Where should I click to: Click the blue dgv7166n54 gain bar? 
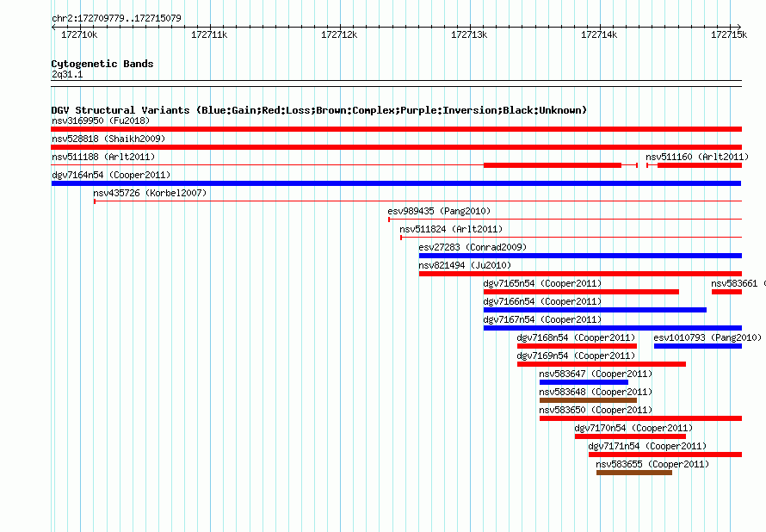(595, 310)
